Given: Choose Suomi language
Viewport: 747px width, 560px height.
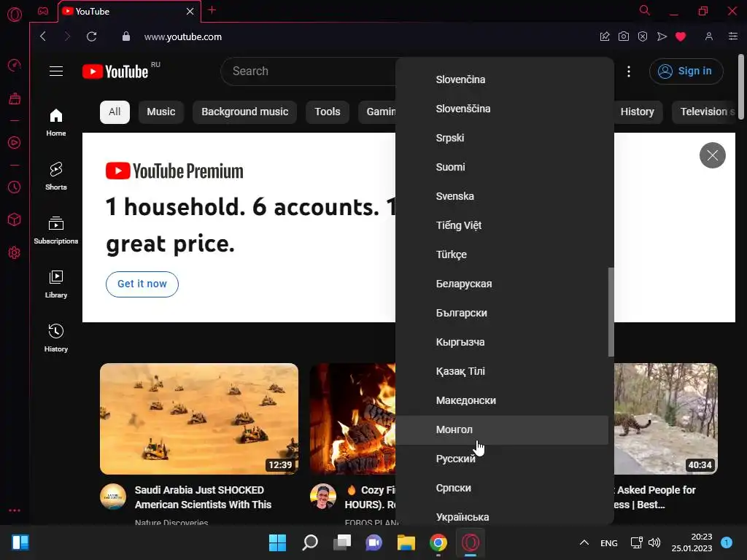Looking at the screenshot, I should coord(502,167).
